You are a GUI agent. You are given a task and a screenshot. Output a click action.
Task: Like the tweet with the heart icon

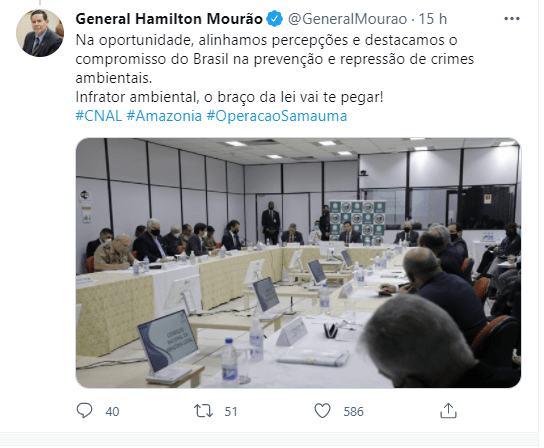click(x=322, y=411)
